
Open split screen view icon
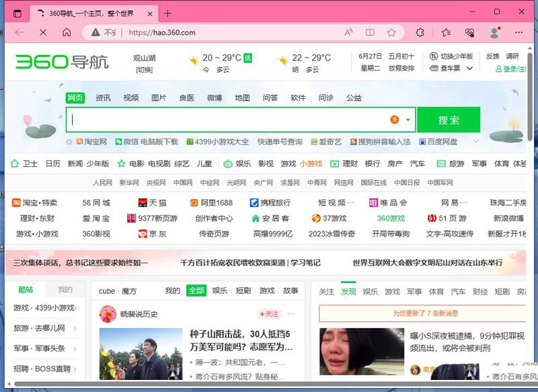pos(370,32)
